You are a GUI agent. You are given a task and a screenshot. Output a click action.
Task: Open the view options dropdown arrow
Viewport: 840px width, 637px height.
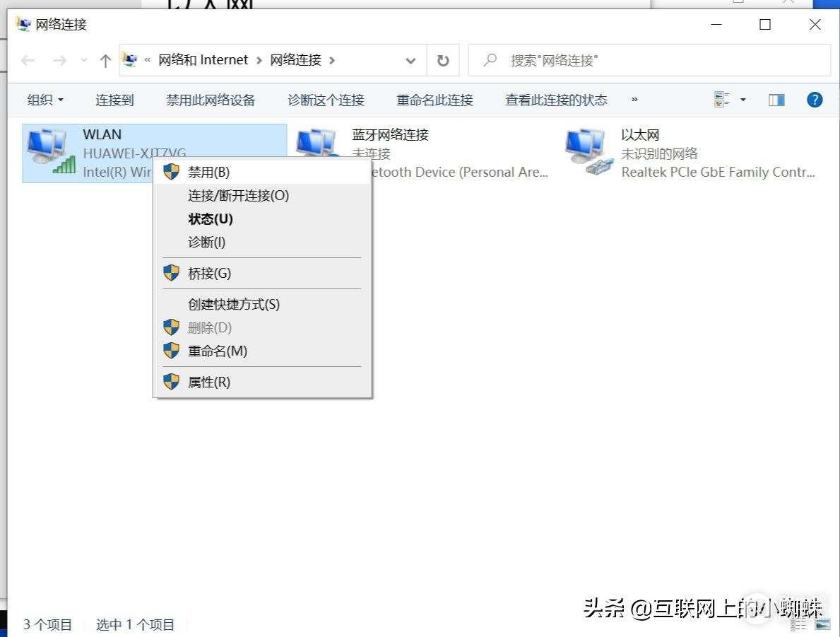(x=743, y=99)
